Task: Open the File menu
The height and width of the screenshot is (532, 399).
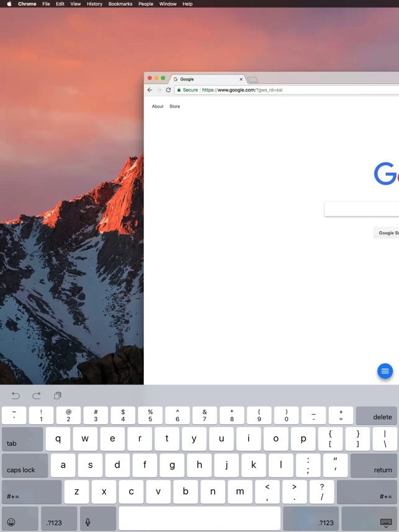Action: 46,4
